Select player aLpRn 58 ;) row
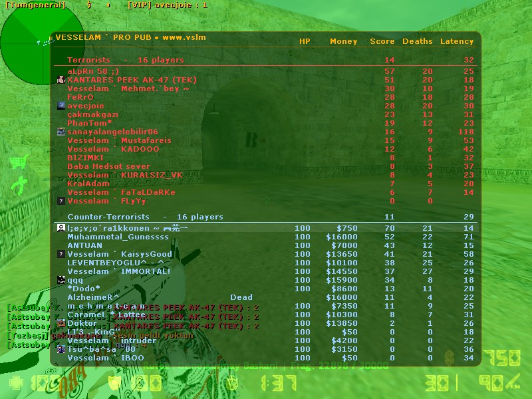The width and height of the screenshot is (532, 399). [265, 71]
